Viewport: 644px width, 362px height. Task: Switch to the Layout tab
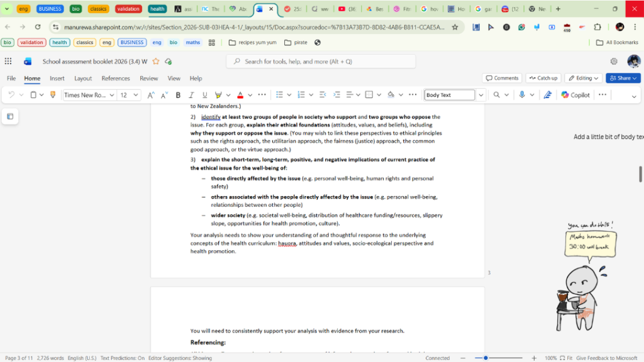[x=83, y=78]
